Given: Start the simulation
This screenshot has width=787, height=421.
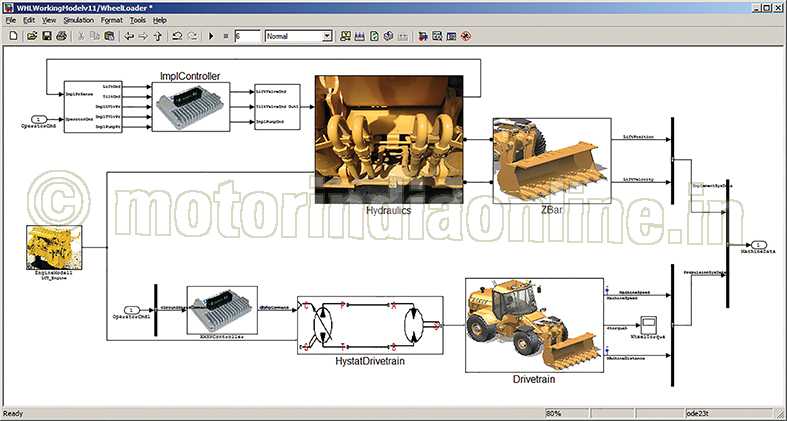Looking at the screenshot, I should (211, 36).
